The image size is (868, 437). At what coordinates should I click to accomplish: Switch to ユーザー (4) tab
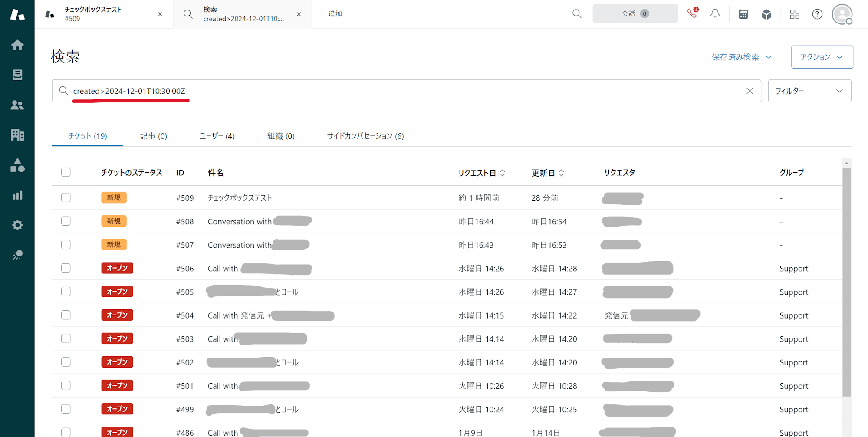click(x=217, y=136)
